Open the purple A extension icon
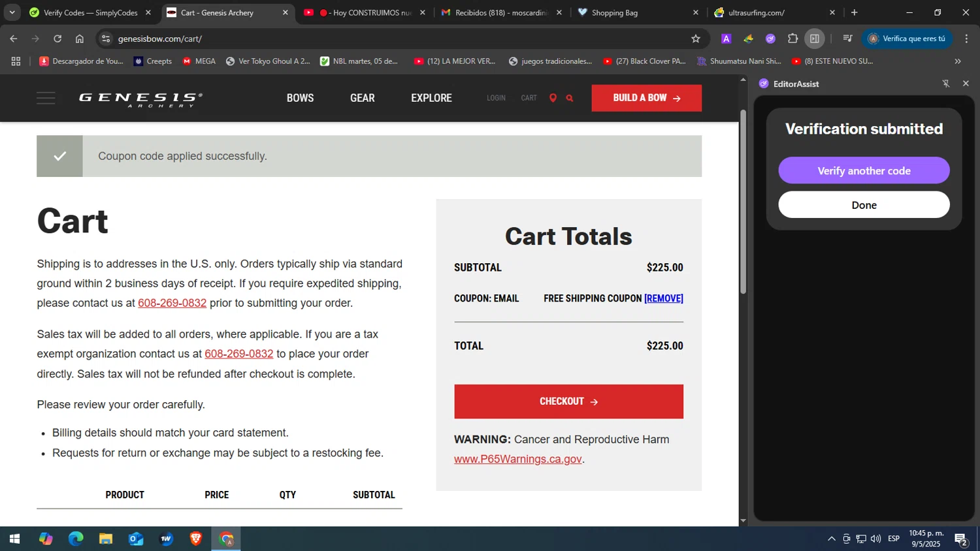The width and height of the screenshot is (980, 551). coord(726,39)
